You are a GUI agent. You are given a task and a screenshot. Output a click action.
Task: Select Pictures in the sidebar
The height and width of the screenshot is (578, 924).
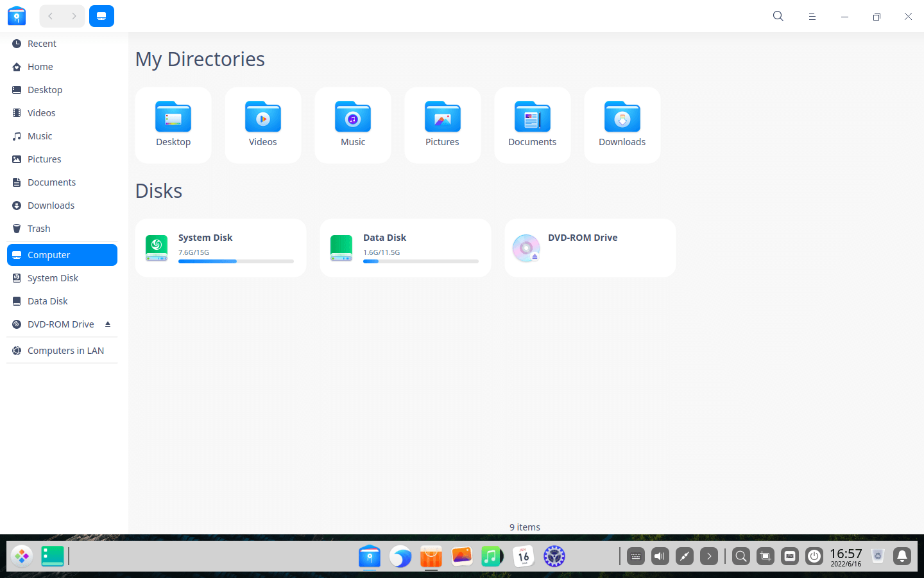point(62,159)
